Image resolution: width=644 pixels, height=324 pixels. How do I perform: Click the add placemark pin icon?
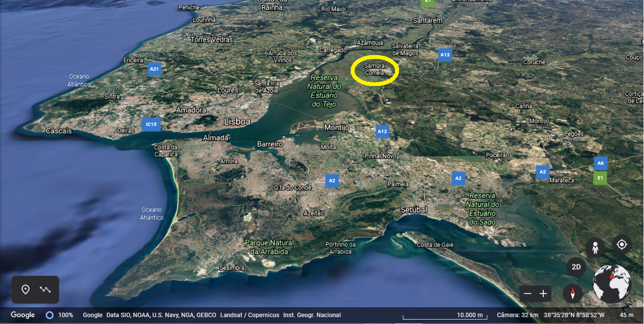click(26, 290)
